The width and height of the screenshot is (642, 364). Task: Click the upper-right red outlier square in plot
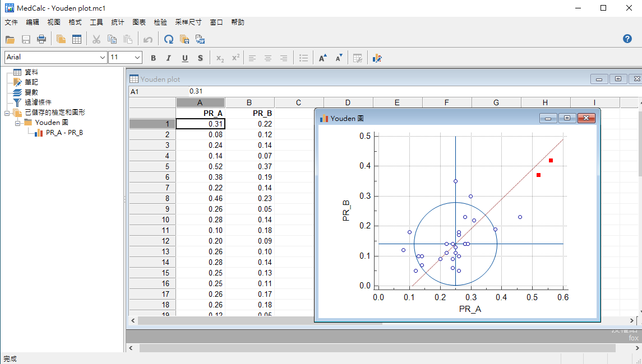[551, 161]
